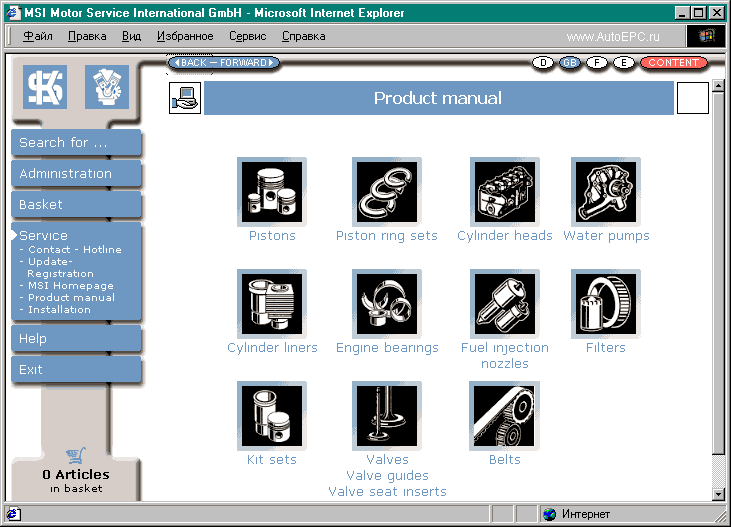Click the 0 Articles in basket text
731x527 pixels.
click(x=76, y=481)
